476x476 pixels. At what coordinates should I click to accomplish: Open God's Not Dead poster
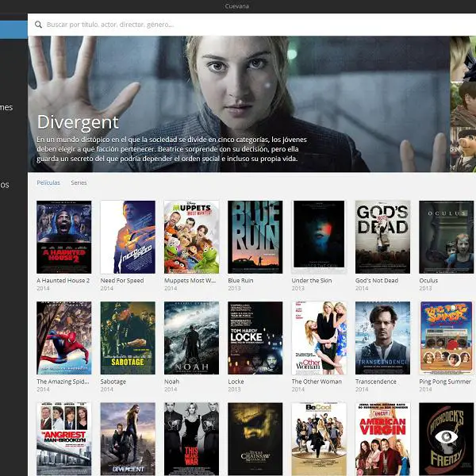tap(383, 237)
